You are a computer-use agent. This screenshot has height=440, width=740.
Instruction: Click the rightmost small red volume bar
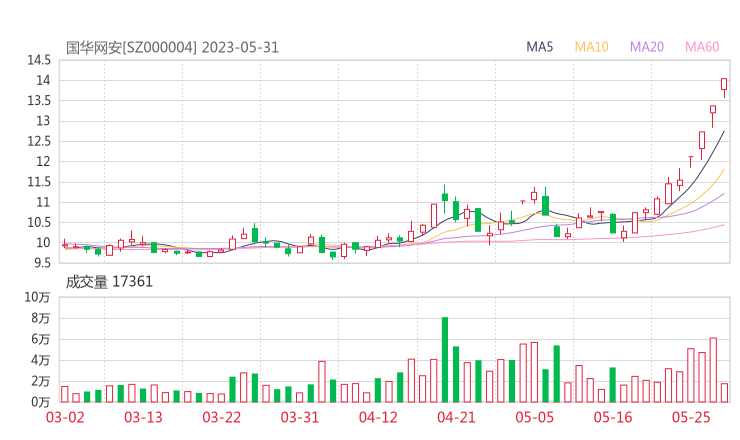click(x=724, y=393)
